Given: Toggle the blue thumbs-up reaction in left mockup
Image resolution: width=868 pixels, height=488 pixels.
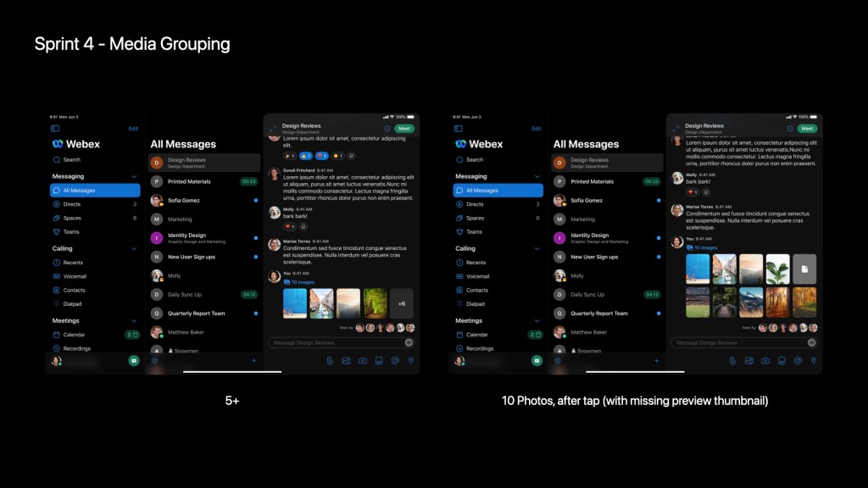Looking at the screenshot, I should (305, 156).
